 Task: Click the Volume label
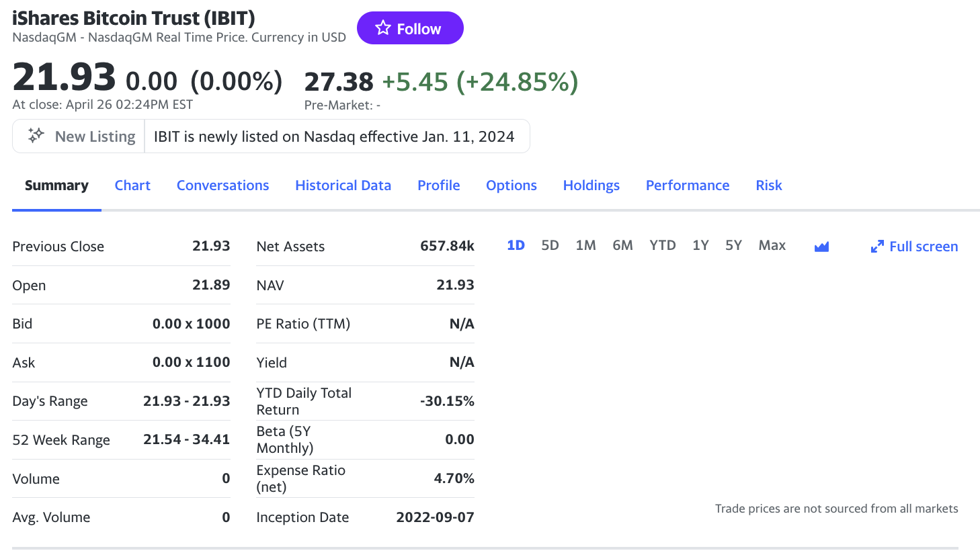[36, 479]
